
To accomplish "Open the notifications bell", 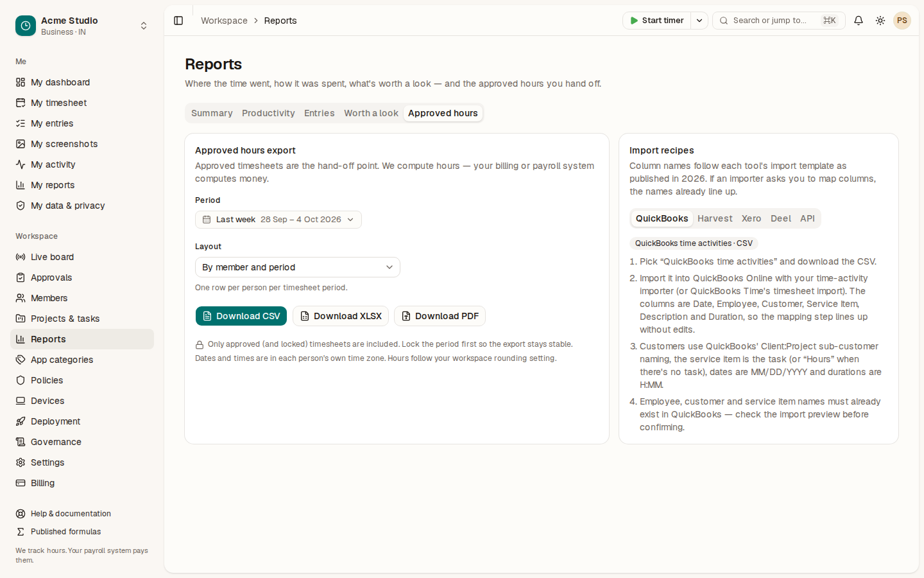I will click(859, 21).
